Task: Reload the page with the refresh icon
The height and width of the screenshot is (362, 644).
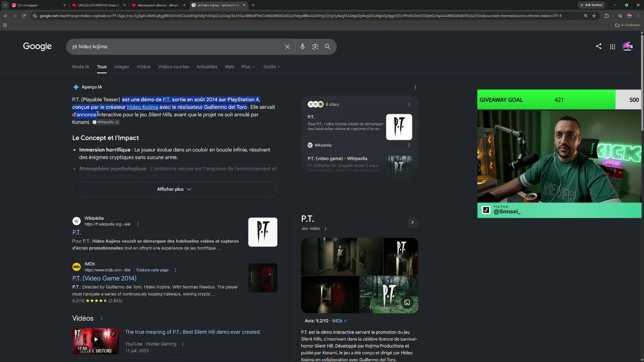Action: tap(24, 16)
